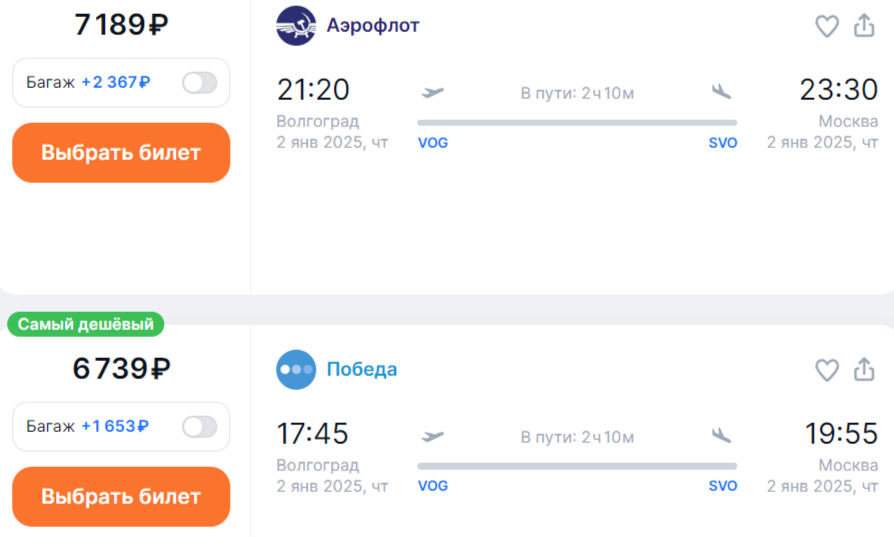Click the Pobeda airline logo

[296, 369]
